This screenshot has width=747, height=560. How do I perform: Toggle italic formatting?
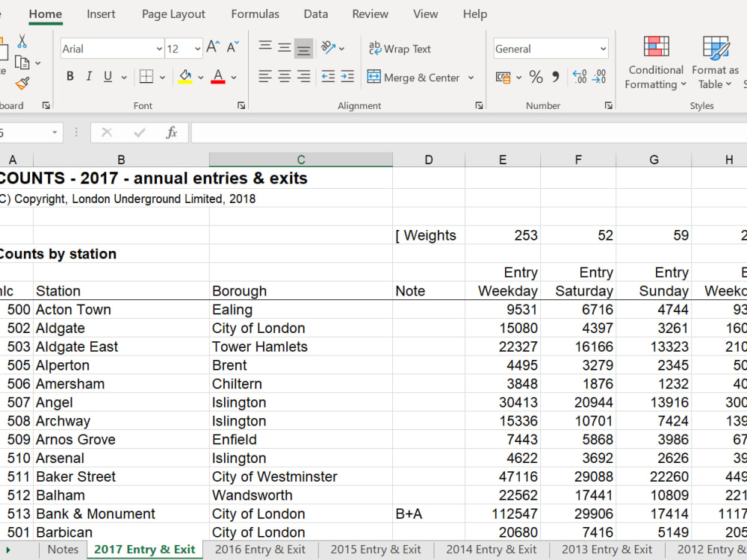[89, 76]
